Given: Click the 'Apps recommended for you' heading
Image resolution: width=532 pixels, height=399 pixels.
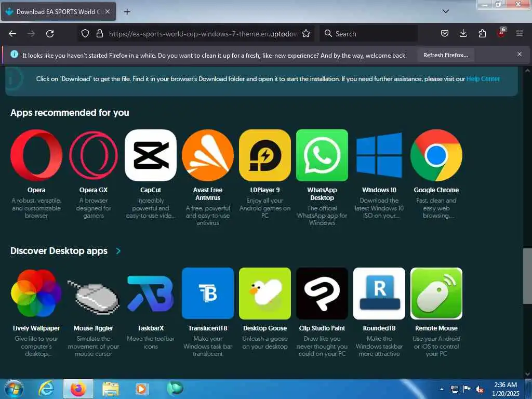Looking at the screenshot, I should coord(70,113).
